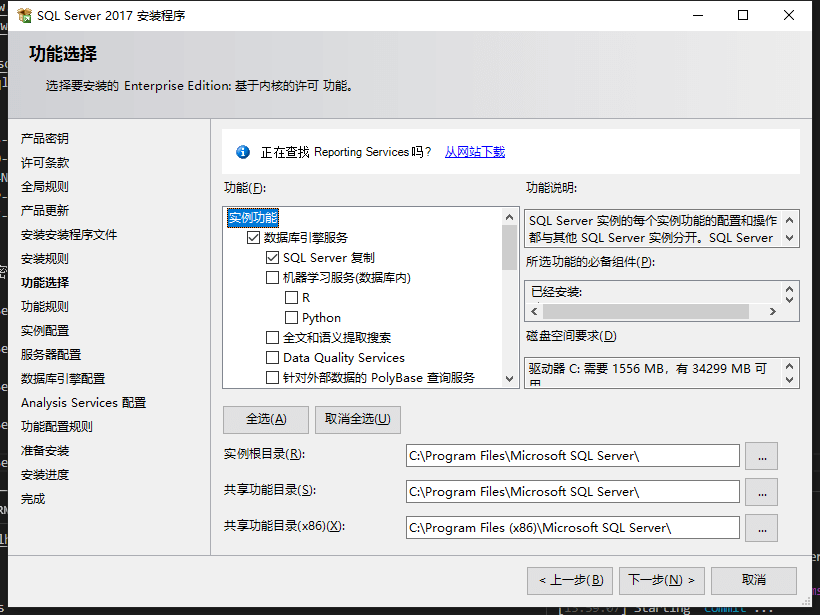Browse for shared feature directory
The height and width of the screenshot is (615, 820).
coord(761,492)
